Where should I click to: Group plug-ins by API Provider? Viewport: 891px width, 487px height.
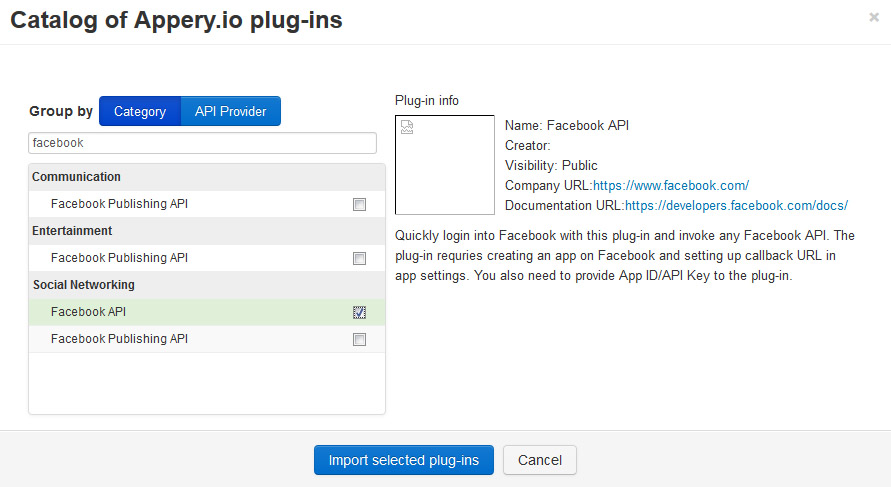(231, 111)
